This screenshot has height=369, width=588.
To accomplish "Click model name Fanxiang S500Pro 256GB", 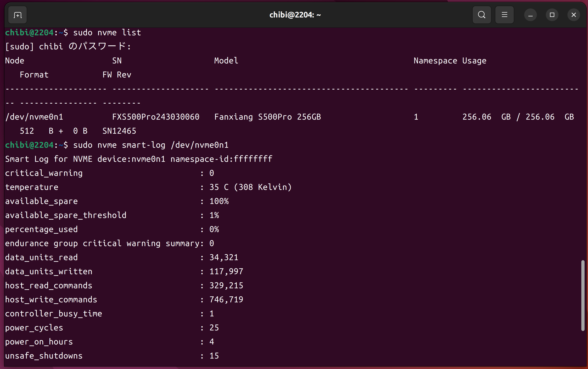I will [x=268, y=117].
